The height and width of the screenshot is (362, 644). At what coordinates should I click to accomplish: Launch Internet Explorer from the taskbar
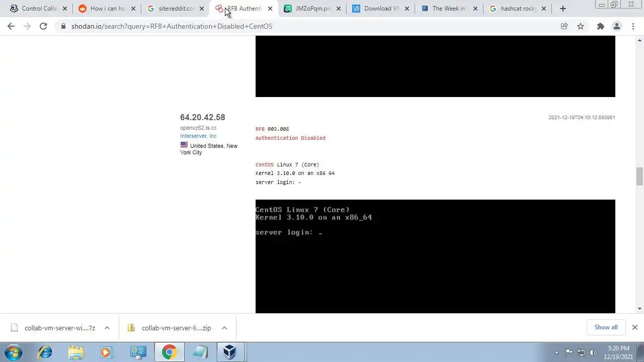tap(45, 352)
